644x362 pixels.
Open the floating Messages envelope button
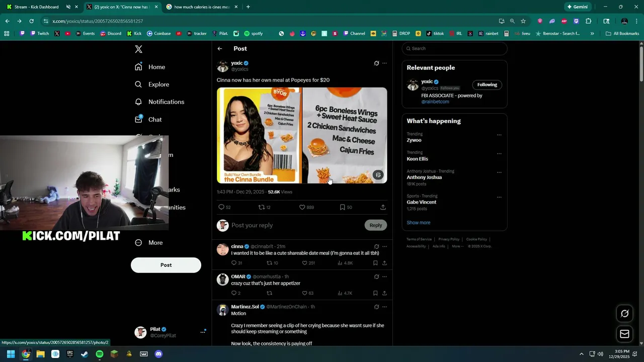point(624,334)
